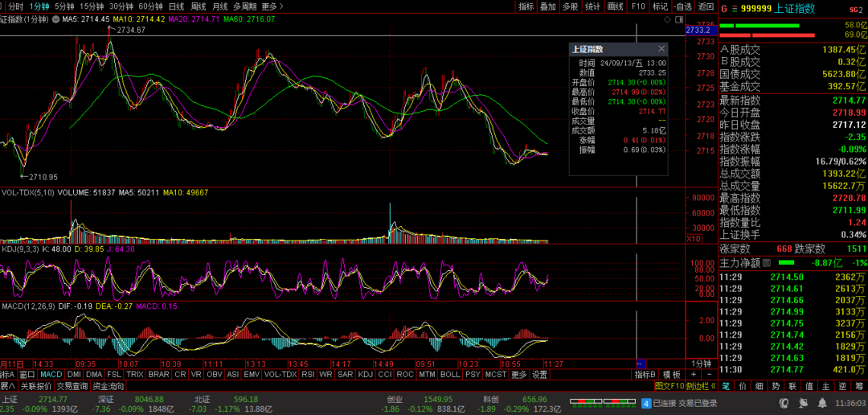This screenshot has width=868, height=415.
Task: Click the red G icon beside 999999
Action: click(723, 8)
